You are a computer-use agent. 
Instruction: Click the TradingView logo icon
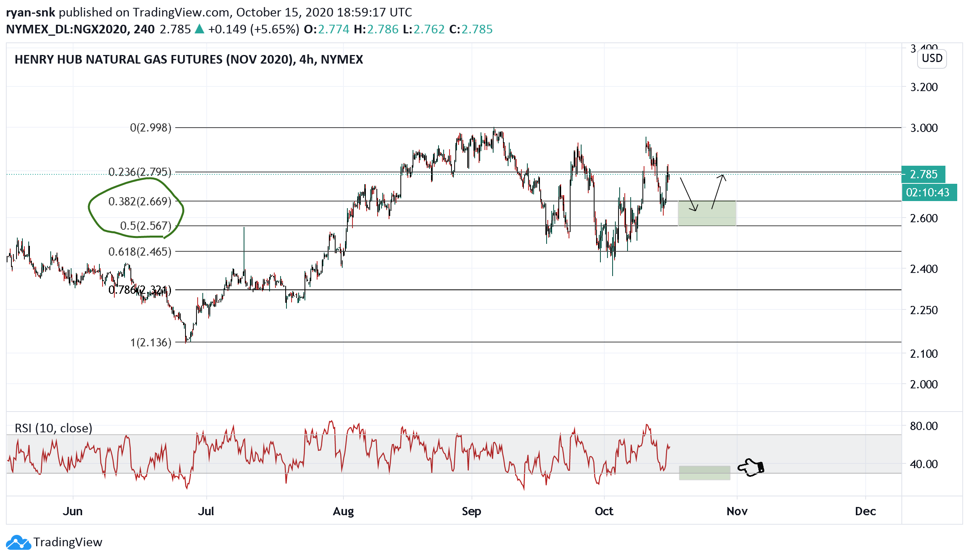[18, 542]
